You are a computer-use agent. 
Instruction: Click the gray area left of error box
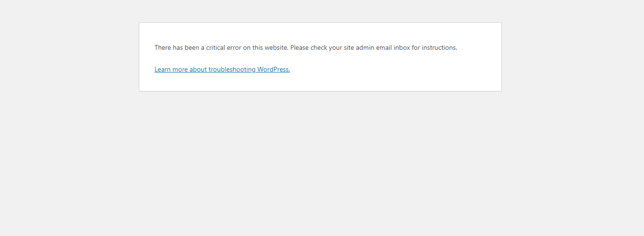tap(69, 57)
